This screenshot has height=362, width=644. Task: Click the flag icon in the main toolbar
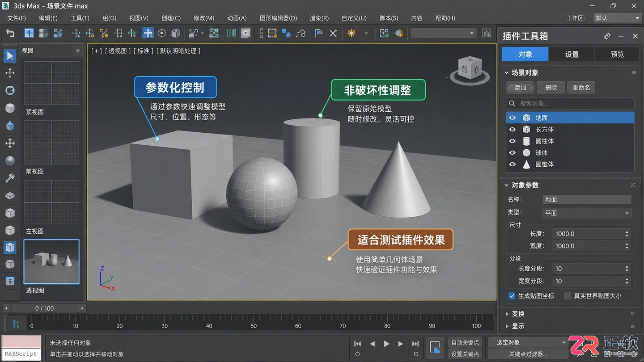[319, 33]
